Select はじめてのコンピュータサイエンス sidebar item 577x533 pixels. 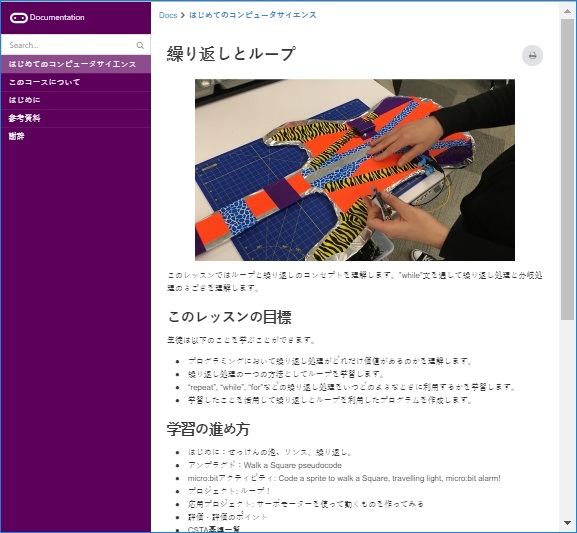pos(76,64)
